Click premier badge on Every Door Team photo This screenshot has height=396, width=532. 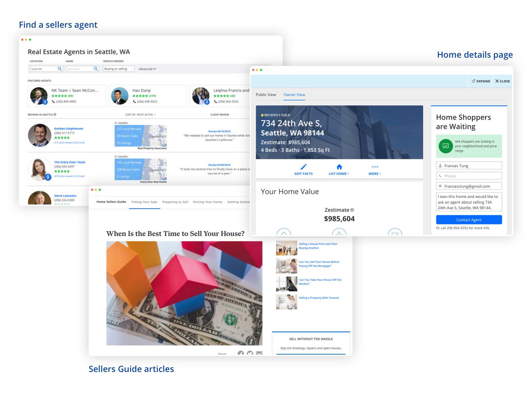48,177
